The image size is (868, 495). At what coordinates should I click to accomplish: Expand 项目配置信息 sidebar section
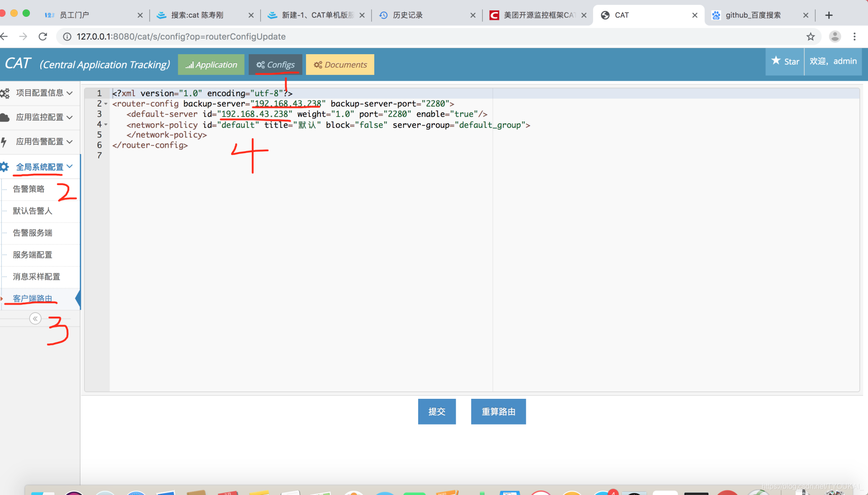[40, 93]
